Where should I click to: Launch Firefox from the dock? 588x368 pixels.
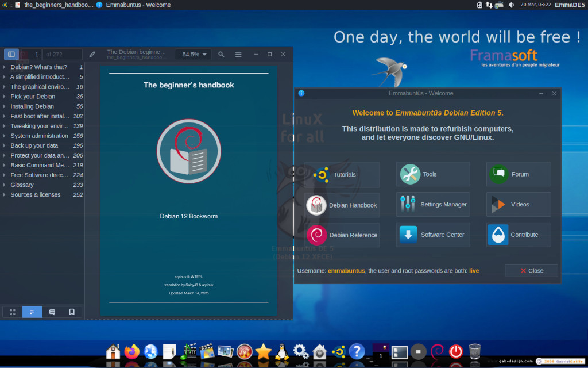coord(131,352)
